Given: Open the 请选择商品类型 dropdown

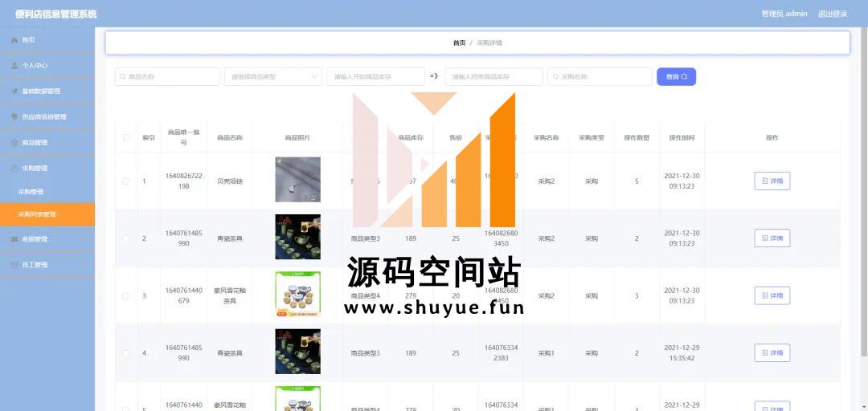Looking at the screenshot, I should [x=273, y=77].
